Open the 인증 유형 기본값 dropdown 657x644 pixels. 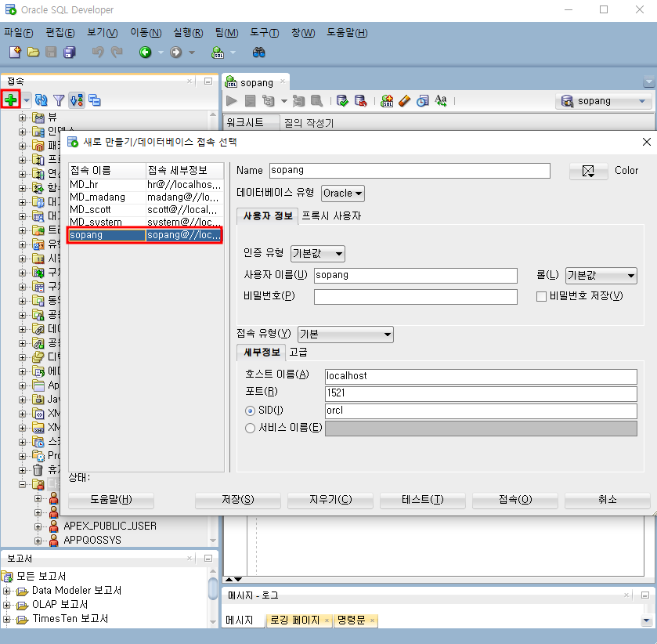coord(318,254)
